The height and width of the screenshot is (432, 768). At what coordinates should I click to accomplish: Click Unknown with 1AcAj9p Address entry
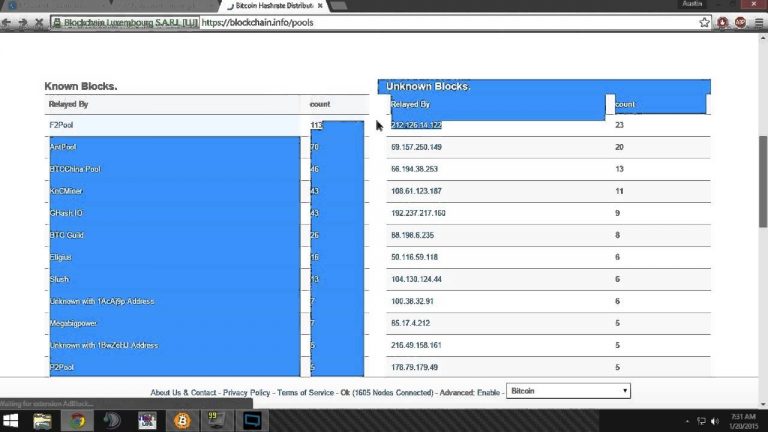coord(102,301)
